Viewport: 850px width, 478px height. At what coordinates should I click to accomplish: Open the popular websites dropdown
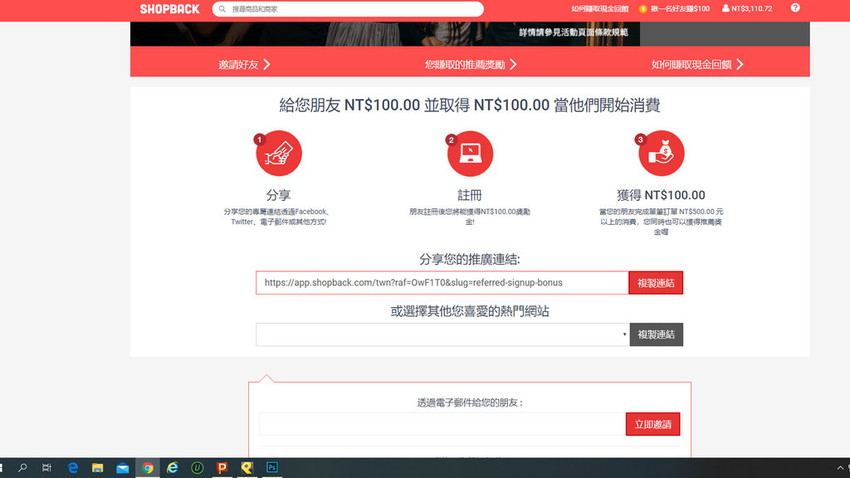tap(442, 334)
